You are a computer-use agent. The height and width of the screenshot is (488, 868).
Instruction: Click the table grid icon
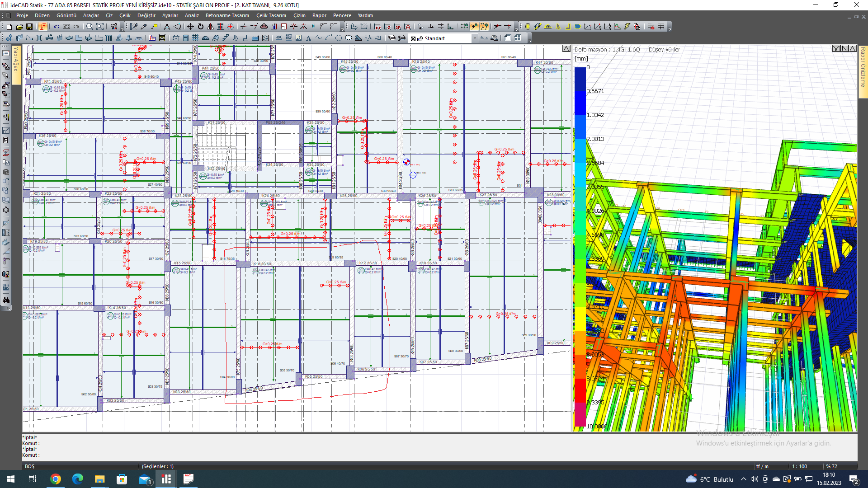[x=661, y=27]
